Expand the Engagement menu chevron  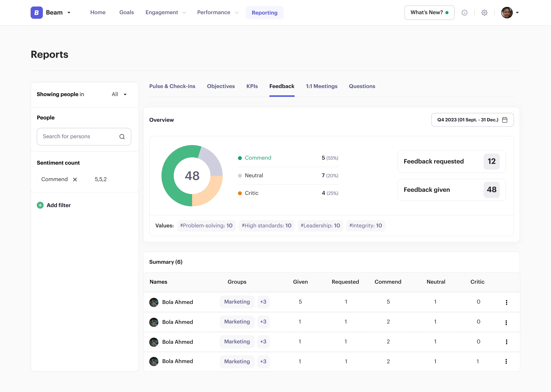(x=184, y=13)
